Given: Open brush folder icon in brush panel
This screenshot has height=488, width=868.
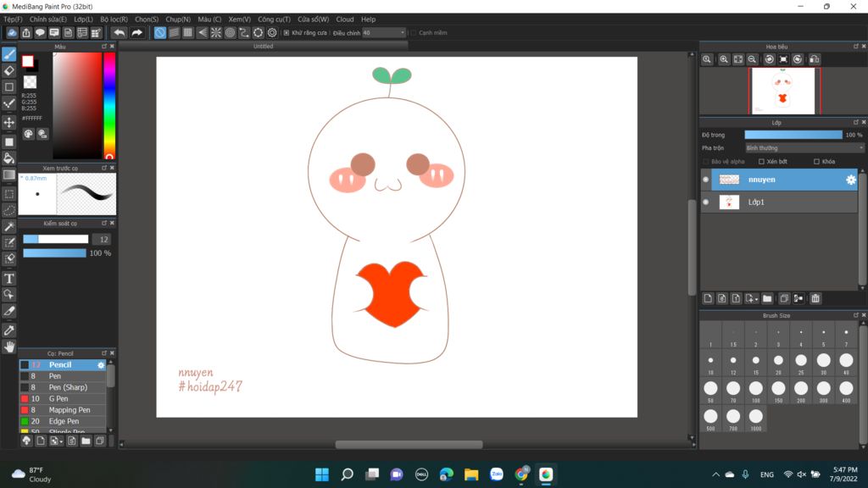Looking at the screenshot, I should [x=86, y=441].
